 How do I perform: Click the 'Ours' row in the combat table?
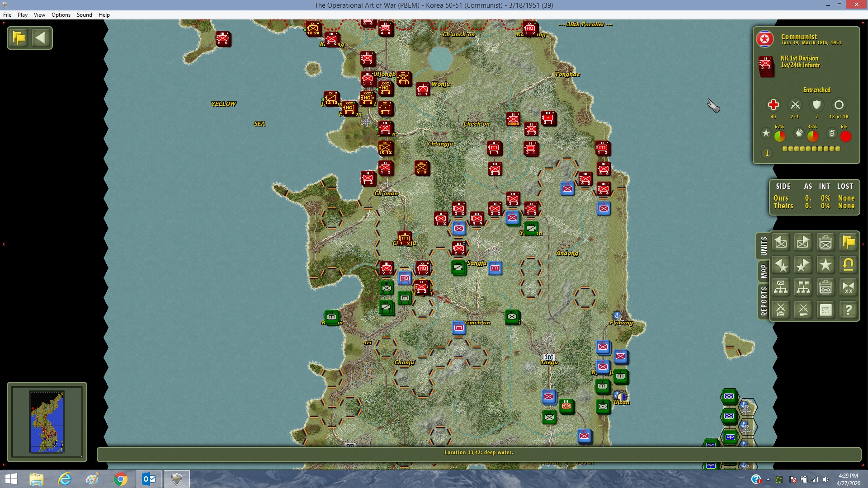click(x=814, y=198)
